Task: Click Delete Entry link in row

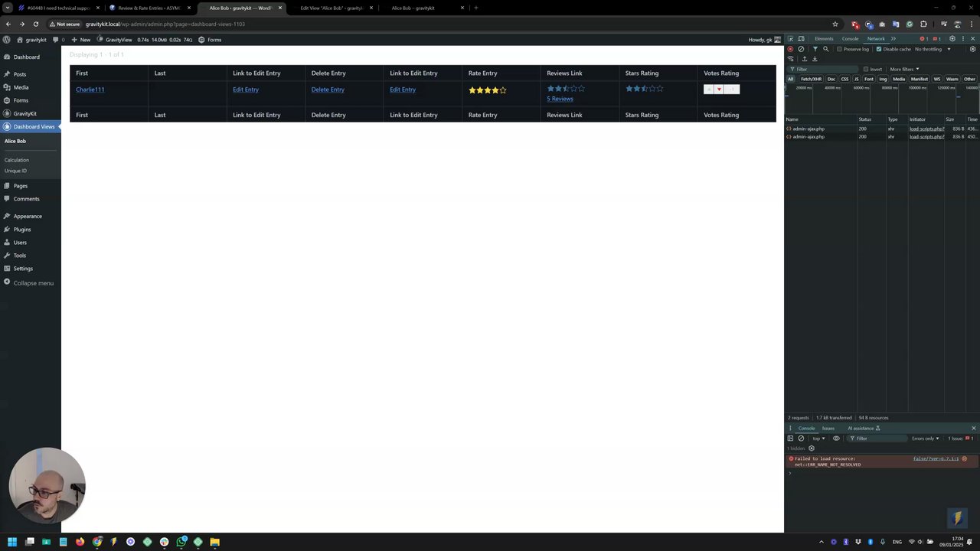Action: point(328,90)
